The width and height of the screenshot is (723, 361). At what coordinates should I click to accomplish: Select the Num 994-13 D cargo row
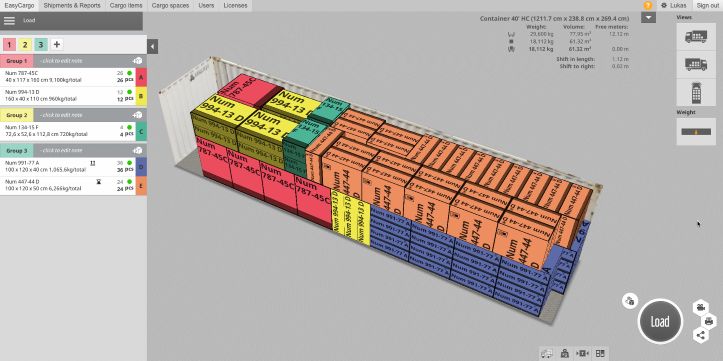click(68, 96)
